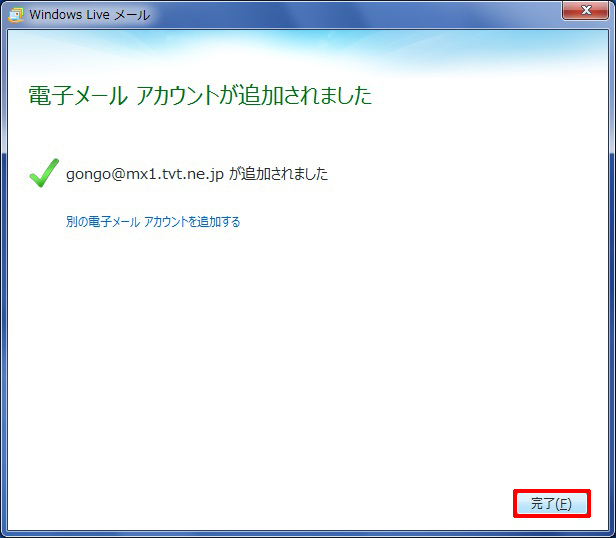Click the Windows Live メール window title
This screenshot has height=538, width=616.
click(x=90, y=15)
